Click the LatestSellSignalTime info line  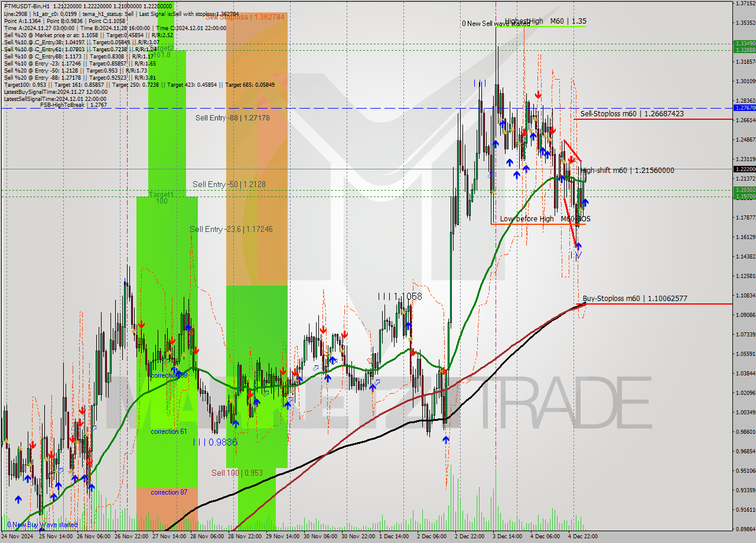pyautogui.click(x=56, y=99)
